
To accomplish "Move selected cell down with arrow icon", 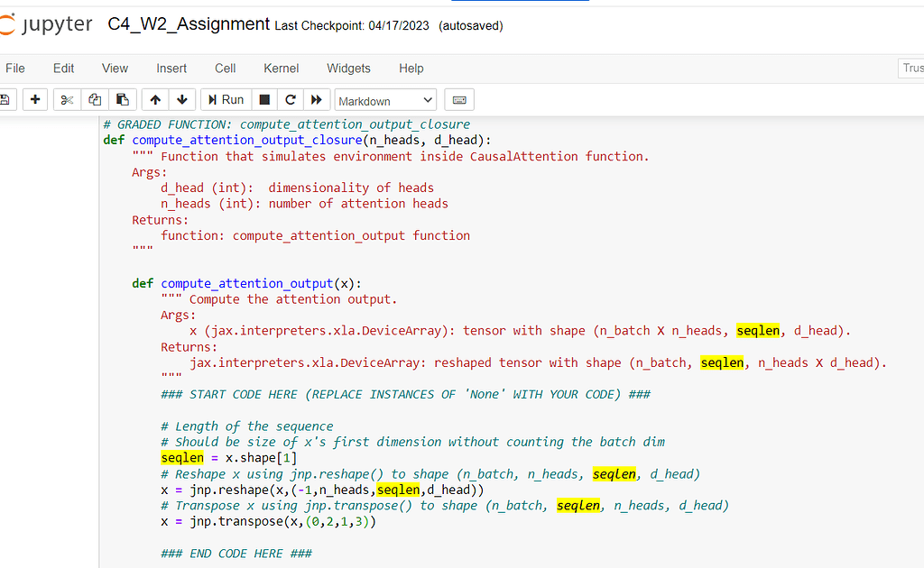I will click(181, 100).
